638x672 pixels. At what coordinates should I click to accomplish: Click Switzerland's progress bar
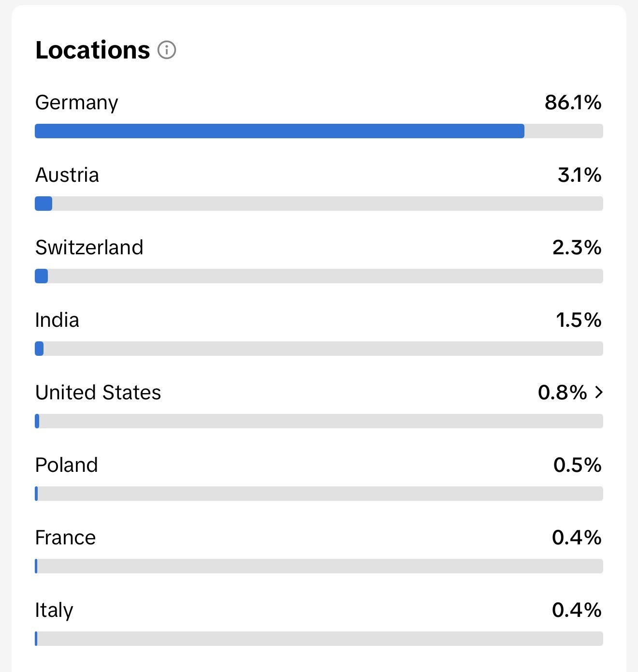319,276
